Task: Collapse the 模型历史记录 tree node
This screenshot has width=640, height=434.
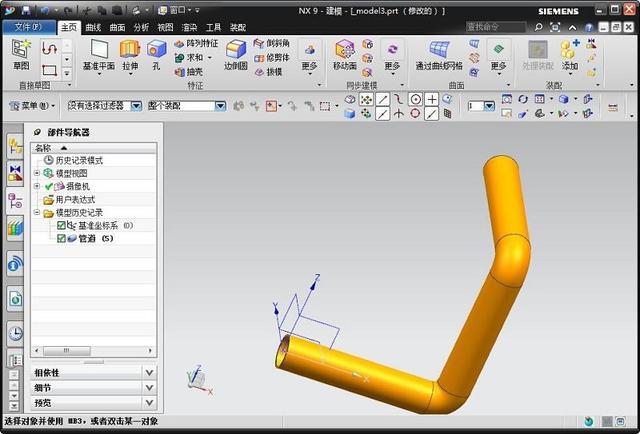Action: (x=37, y=213)
